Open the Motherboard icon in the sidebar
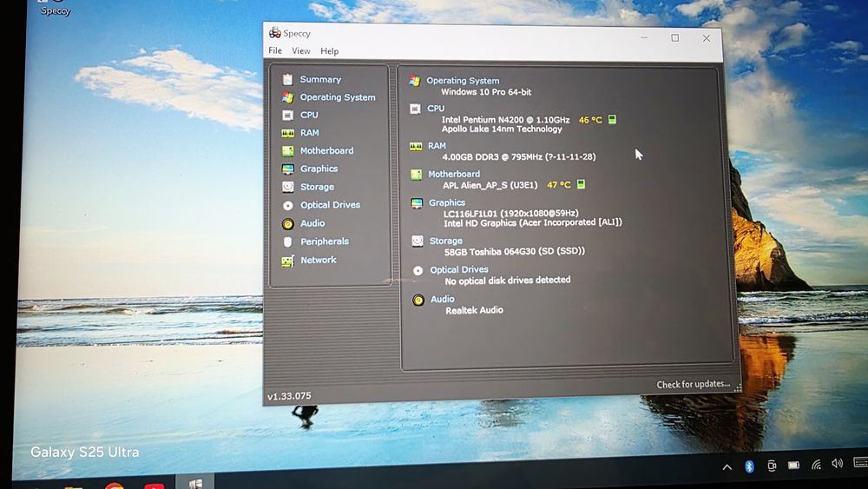 pos(287,150)
